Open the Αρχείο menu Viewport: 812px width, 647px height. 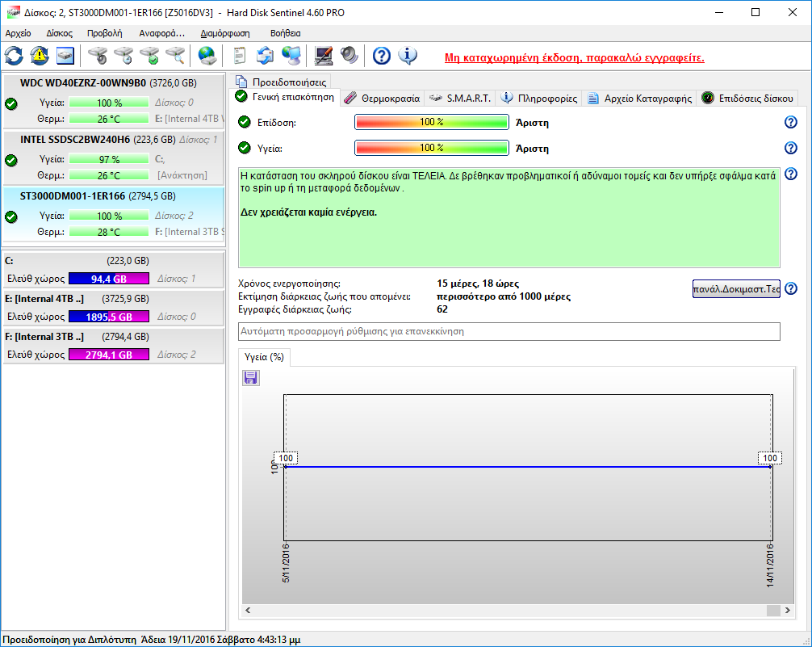click(x=18, y=33)
